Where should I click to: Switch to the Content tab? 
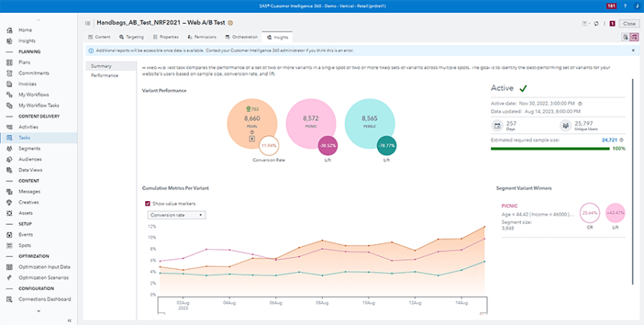coord(99,37)
